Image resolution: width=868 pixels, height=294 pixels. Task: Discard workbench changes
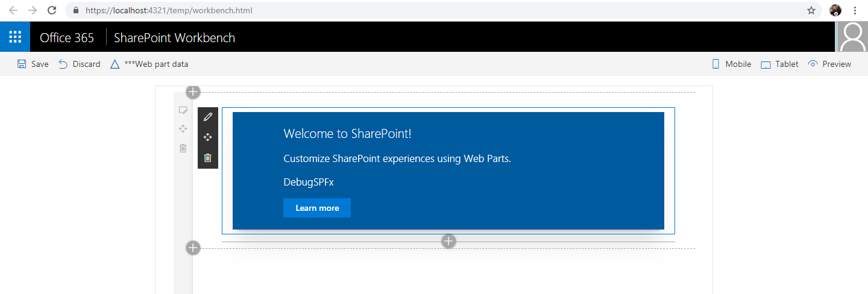(80, 64)
